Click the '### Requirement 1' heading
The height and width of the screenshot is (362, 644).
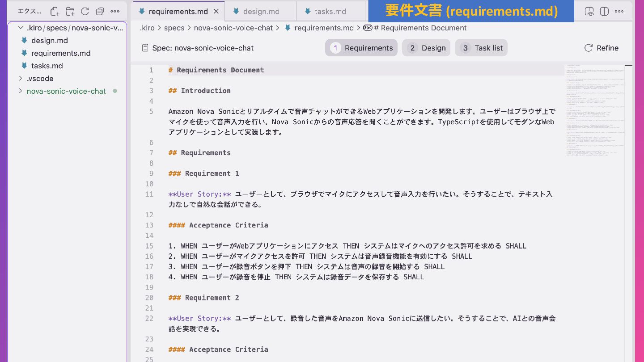(x=203, y=173)
